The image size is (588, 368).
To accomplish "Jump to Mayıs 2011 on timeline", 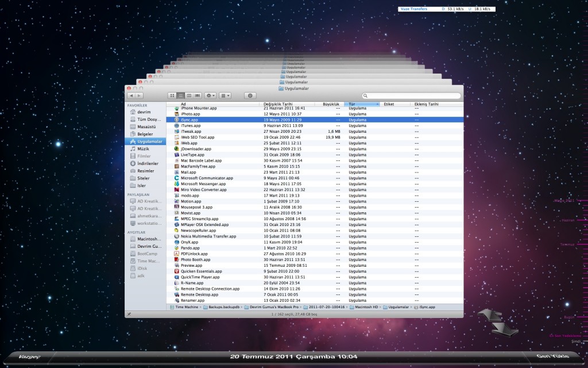I will pyautogui.click(x=564, y=201).
